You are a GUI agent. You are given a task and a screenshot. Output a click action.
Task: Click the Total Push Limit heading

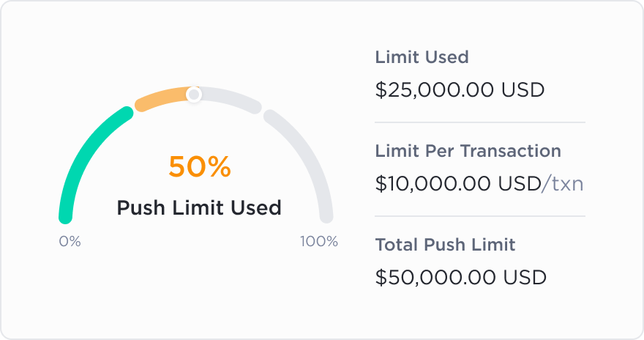tap(445, 245)
